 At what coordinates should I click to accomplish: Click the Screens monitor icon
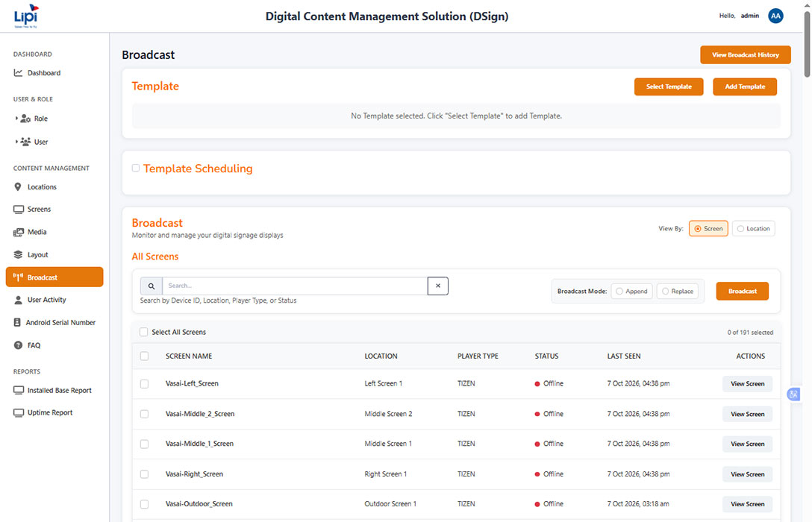point(19,210)
